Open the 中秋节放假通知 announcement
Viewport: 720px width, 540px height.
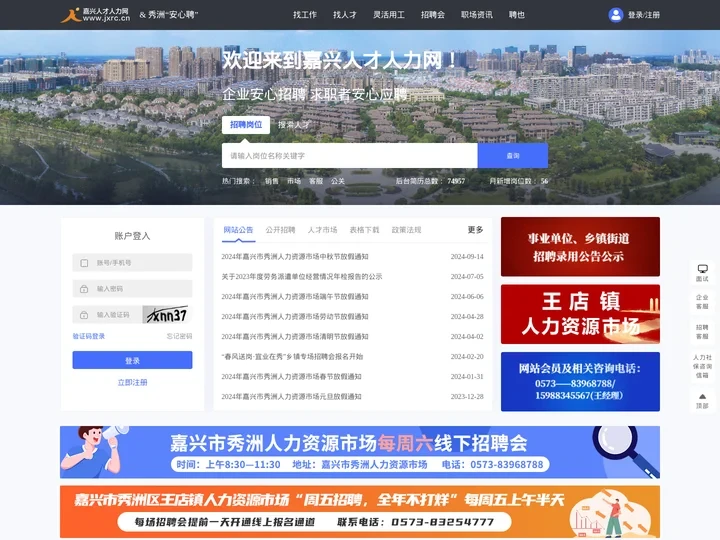point(295,257)
